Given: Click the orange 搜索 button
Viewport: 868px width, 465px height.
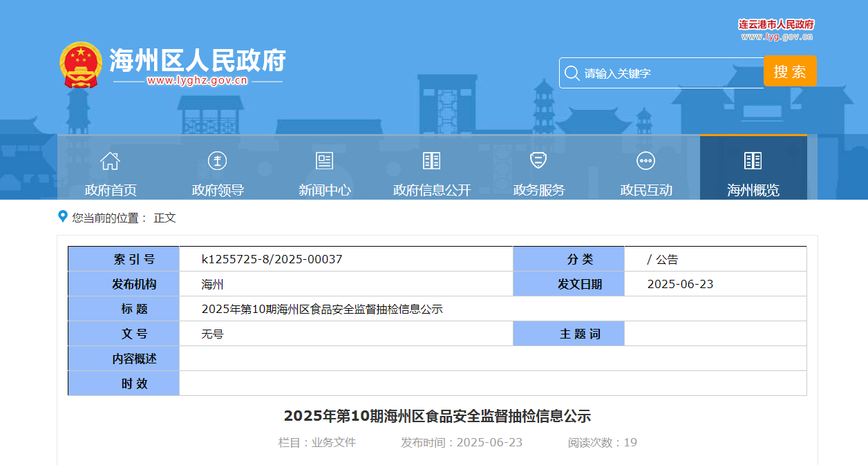Looking at the screenshot, I should point(790,71).
